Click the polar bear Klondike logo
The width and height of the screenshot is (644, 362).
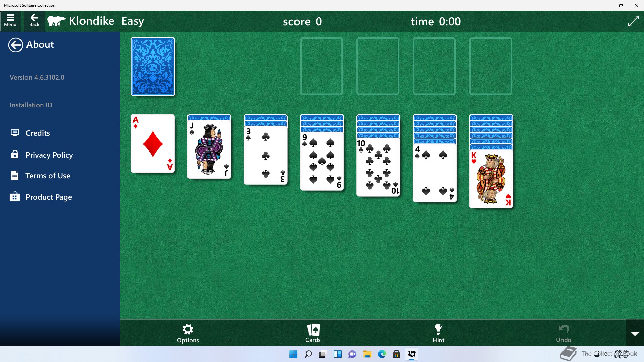tap(56, 21)
